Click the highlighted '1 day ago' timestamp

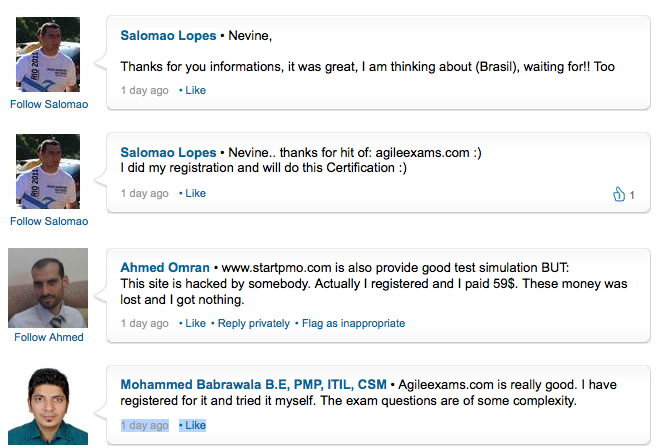click(x=145, y=425)
